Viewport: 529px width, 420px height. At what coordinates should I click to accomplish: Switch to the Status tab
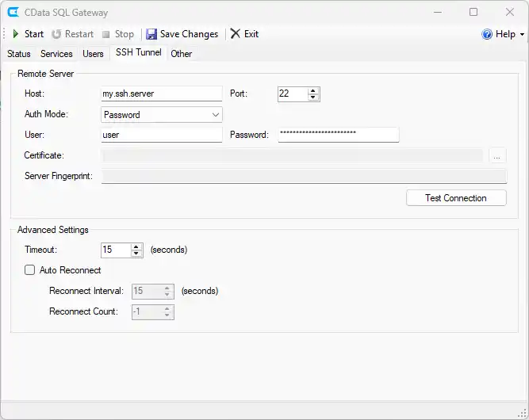click(19, 54)
